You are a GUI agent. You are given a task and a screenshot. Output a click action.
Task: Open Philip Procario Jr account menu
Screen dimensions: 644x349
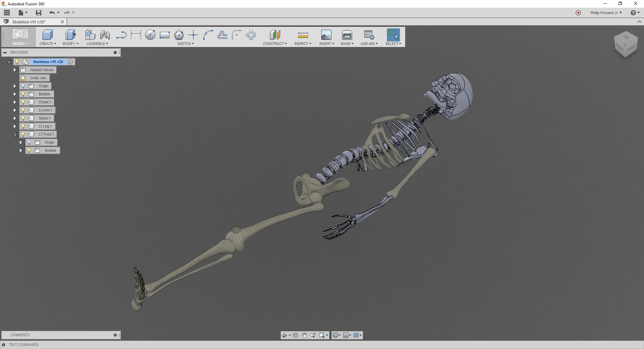click(606, 13)
